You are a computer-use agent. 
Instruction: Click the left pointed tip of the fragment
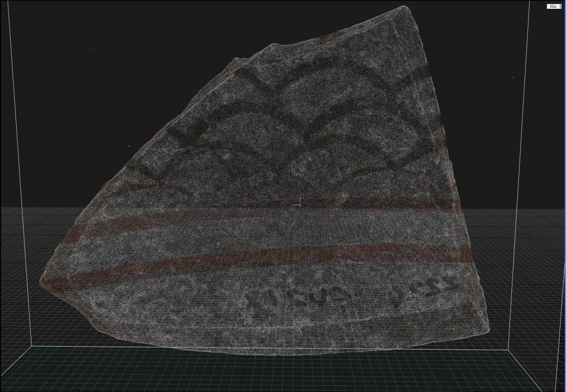point(42,281)
